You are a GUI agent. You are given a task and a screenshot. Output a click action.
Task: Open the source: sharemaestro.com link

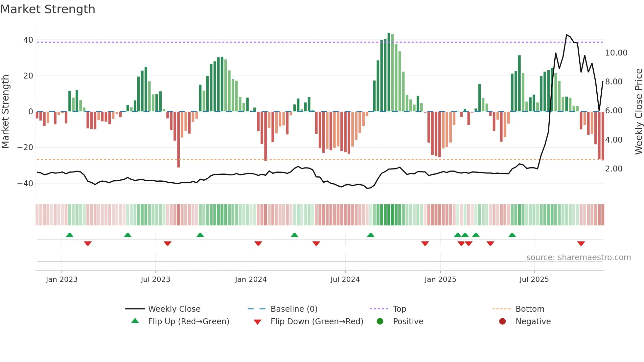coord(578,257)
